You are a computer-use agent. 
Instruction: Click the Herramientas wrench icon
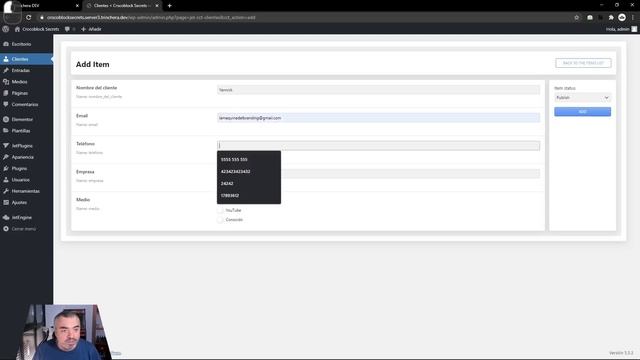pyautogui.click(x=6, y=191)
